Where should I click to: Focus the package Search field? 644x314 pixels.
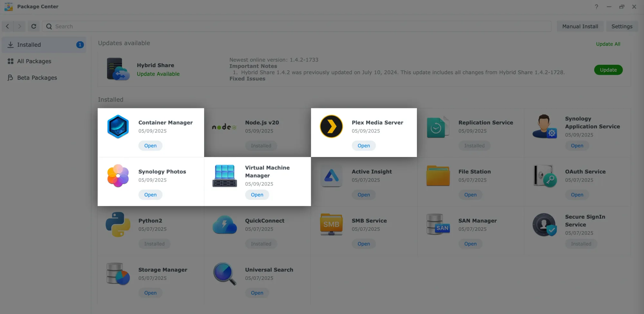click(x=297, y=26)
